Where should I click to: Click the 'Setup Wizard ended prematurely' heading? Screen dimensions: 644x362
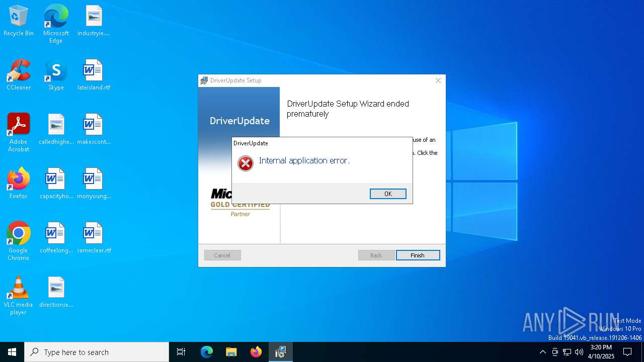point(348,109)
